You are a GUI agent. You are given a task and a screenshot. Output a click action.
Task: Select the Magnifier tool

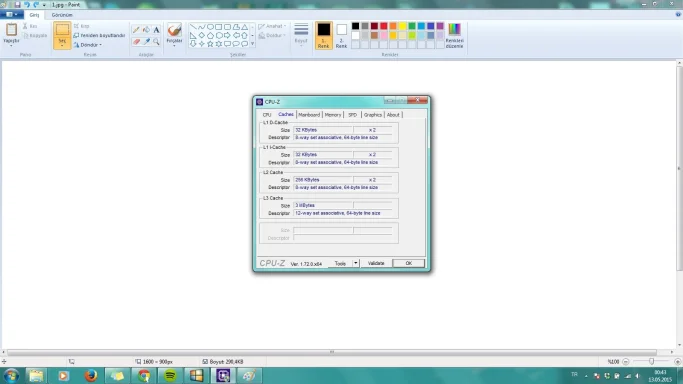click(x=156, y=41)
